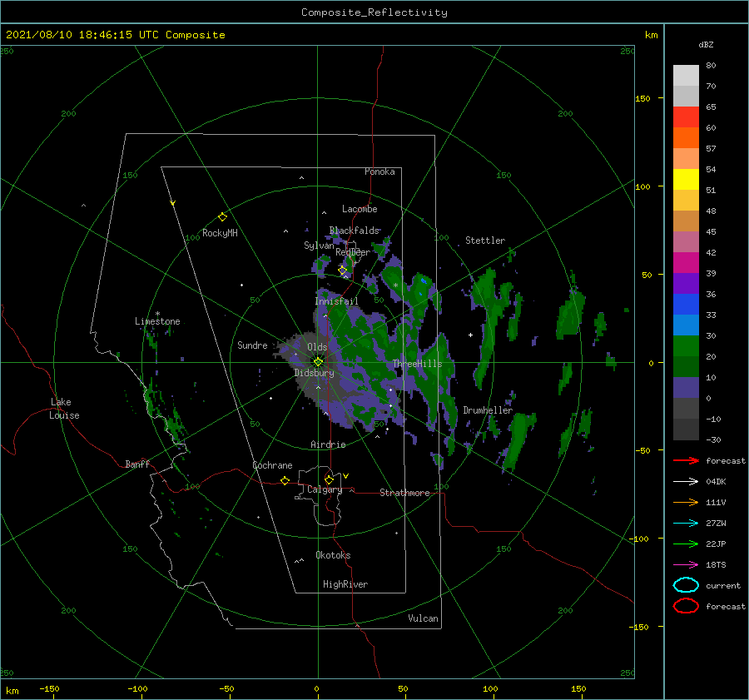Select the yellow diamond marker below Cochrane
The width and height of the screenshot is (749, 700).
(285, 481)
